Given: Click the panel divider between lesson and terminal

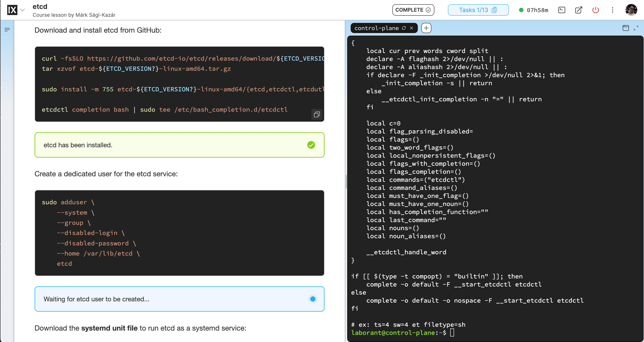Looking at the screenshot, I should pos(346,181).
